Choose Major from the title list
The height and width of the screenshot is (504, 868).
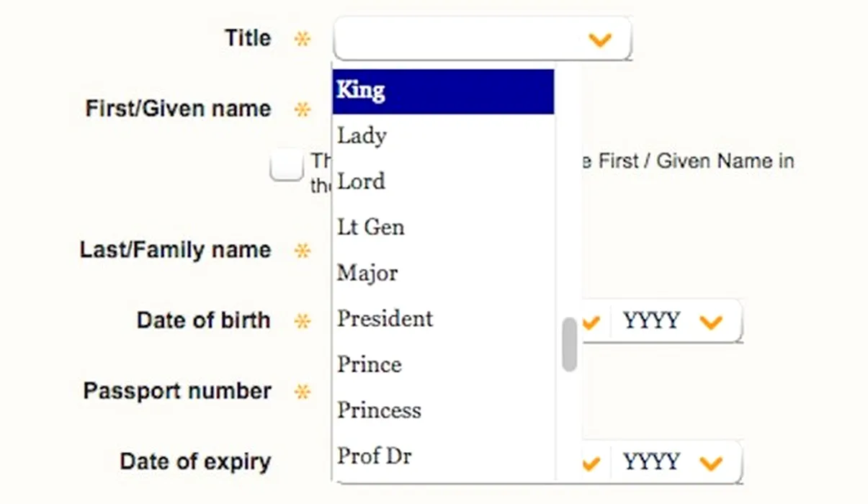point(442,274)
